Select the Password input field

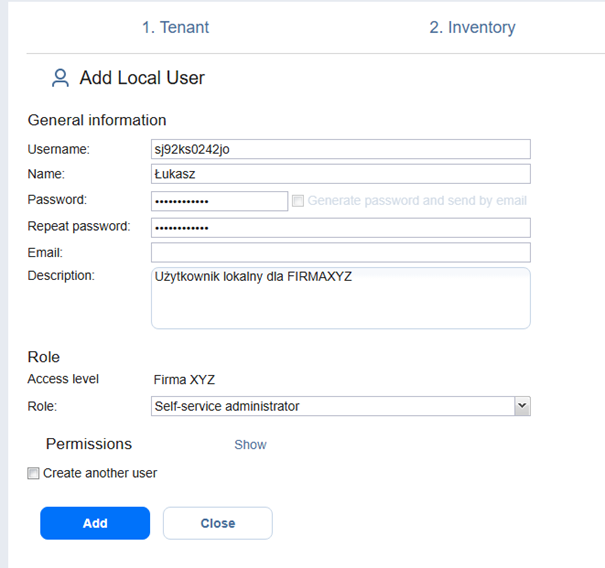click(219, 201)
